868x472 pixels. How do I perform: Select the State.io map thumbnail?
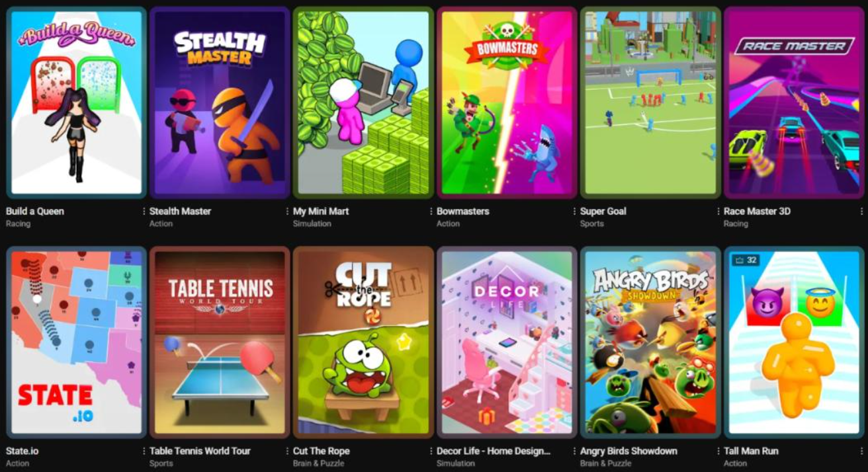point(76,342)
